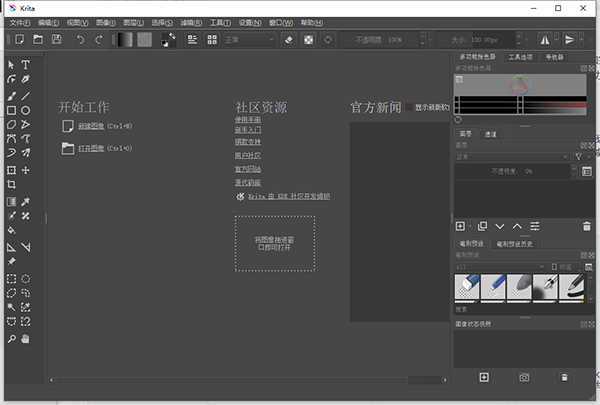
Task: Toggle eraser mode in top toolbar
Action: [x=288, y=39]
